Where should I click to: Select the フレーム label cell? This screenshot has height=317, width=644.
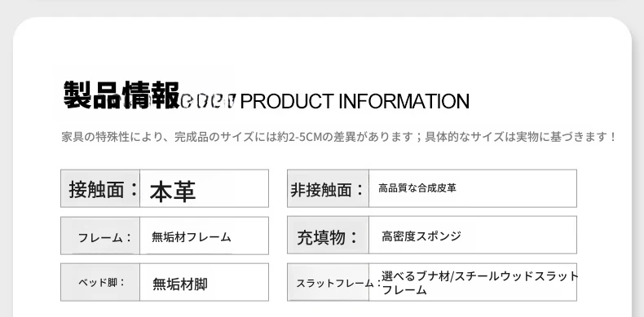point(100,236)
